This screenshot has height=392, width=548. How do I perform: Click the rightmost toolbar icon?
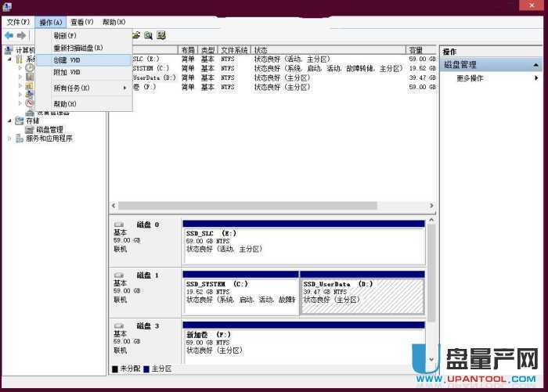pyautogui.click(x=161, y=35)
